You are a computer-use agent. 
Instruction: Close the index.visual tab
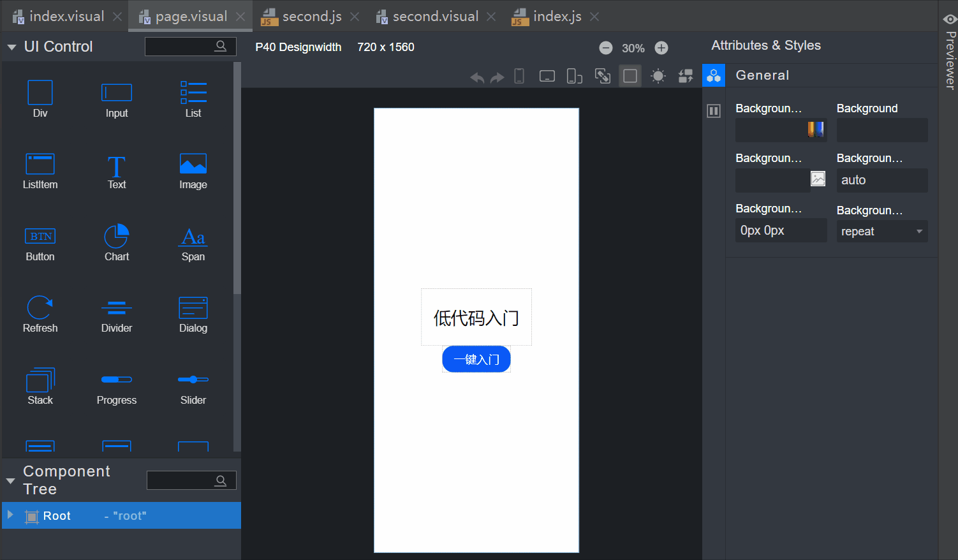tap(117, 17)
